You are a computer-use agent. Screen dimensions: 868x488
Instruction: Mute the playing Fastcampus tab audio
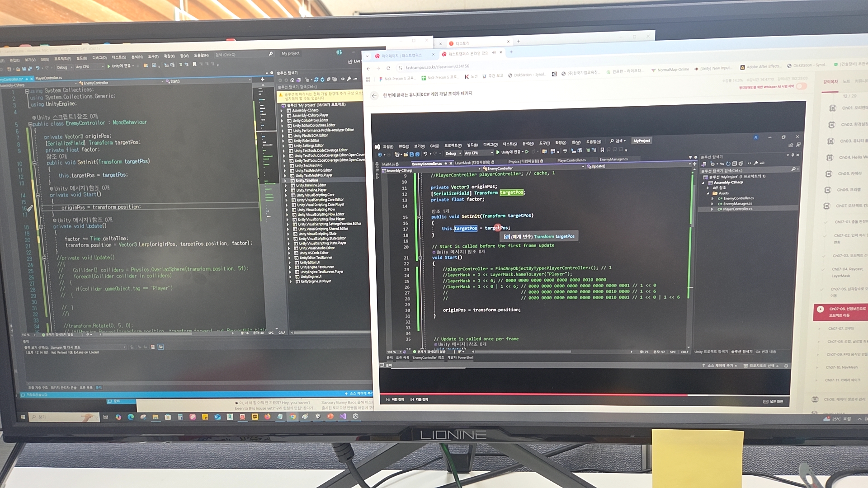click(494, 53)
